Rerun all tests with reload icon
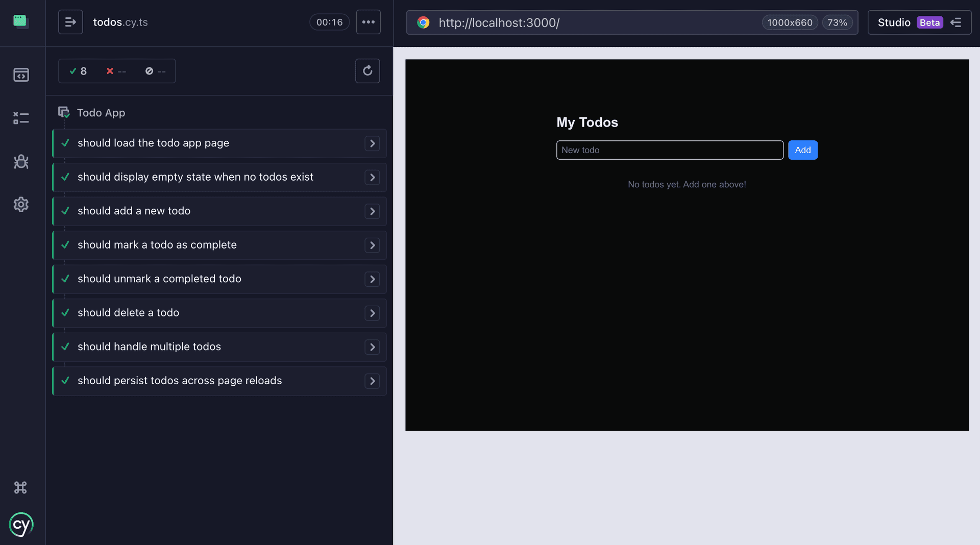 (367, 71)
